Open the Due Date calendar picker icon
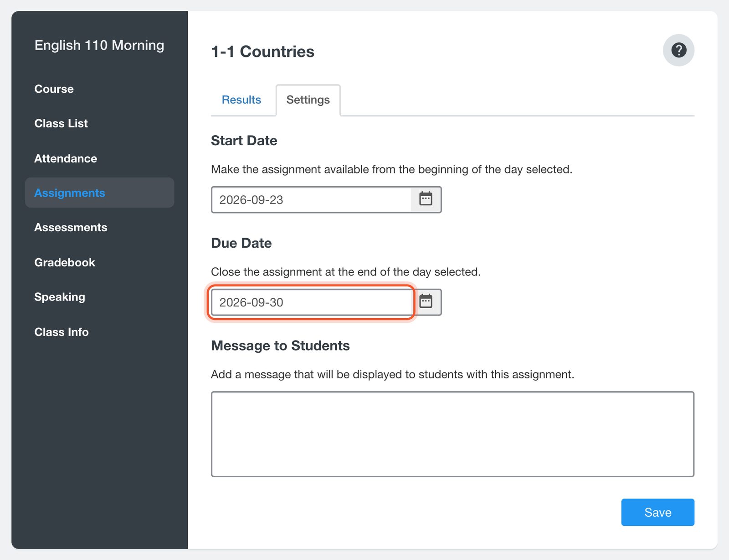 (426, 302)
